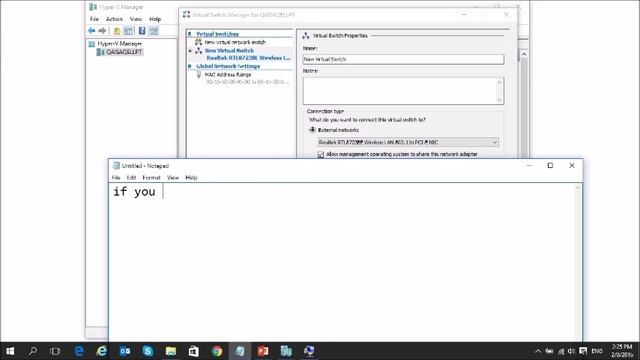
Task: Click the Virtual Switch Manager title icon
Action: [187, 15]
